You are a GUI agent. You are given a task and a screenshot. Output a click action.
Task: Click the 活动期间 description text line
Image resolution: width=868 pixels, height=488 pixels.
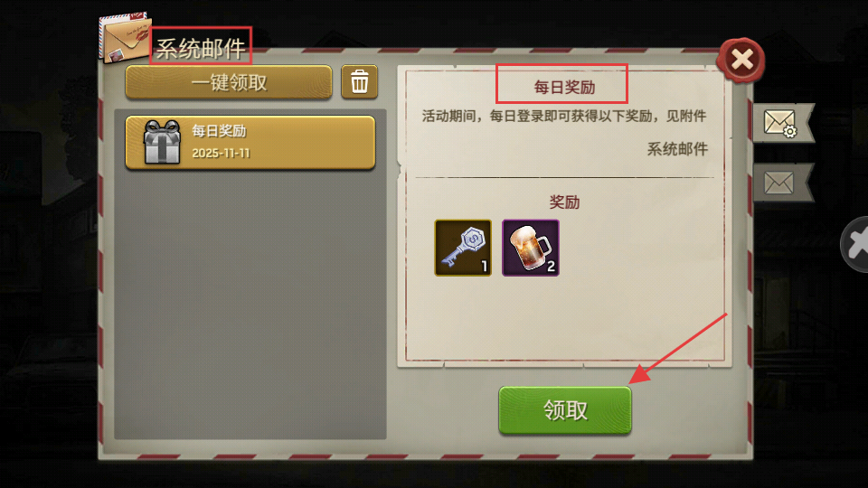pyautogui.click(x=564, y=117)
